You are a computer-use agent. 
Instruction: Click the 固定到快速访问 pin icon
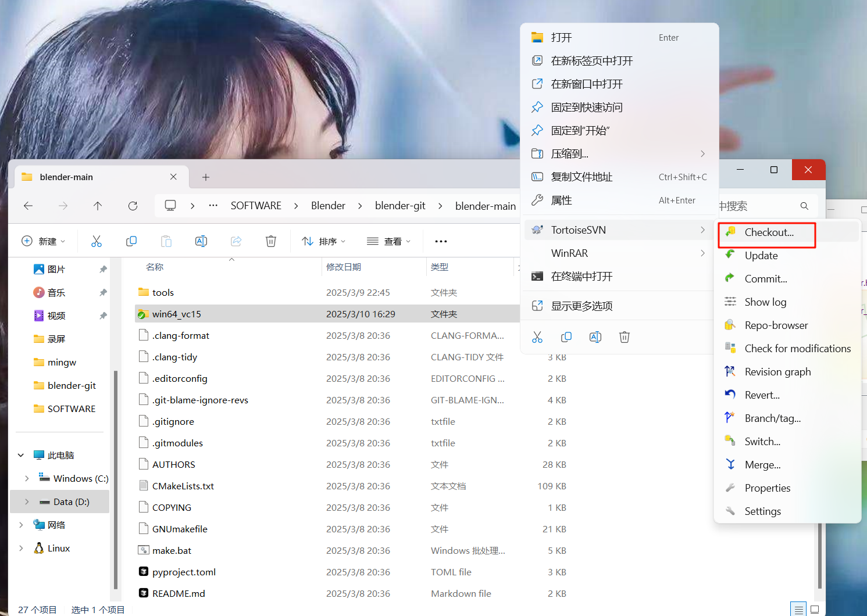[x=537, y=107]
